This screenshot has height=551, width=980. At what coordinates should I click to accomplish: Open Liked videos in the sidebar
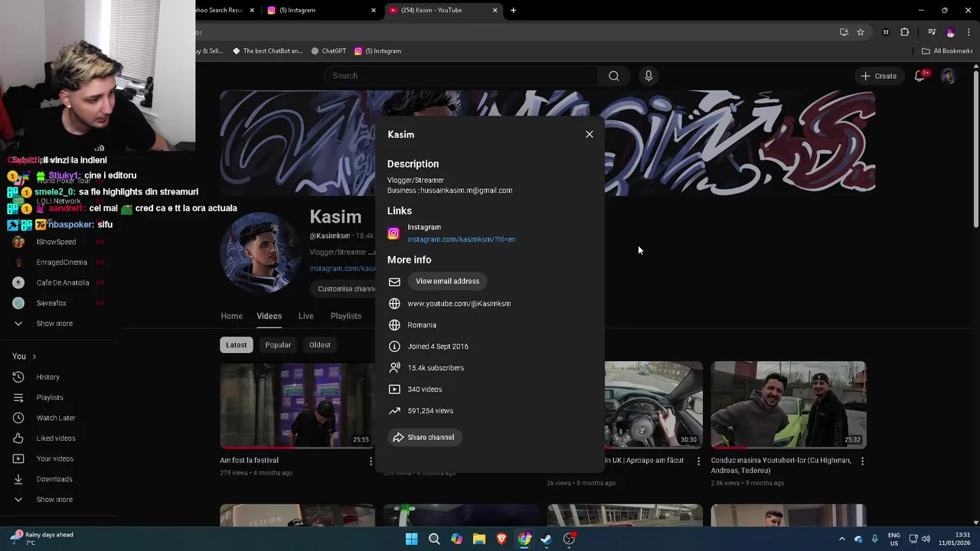tap(55, 439)
